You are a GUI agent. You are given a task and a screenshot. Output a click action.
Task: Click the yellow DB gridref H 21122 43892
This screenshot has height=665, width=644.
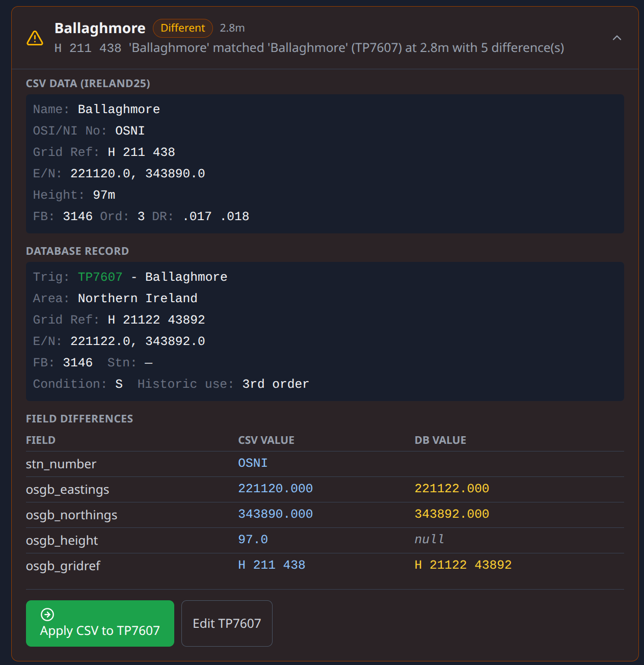coord(463,565)
